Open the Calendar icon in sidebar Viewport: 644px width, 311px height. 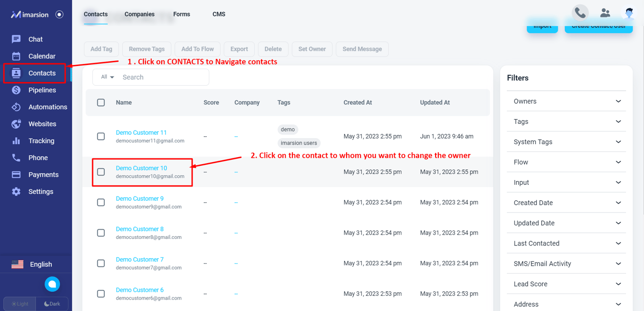[x=16, y=56]
